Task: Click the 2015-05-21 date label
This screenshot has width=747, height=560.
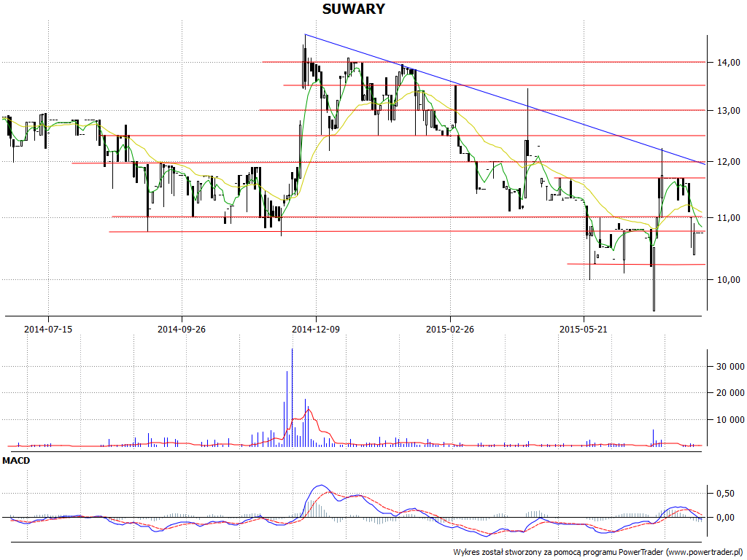Action: [584, 329]
